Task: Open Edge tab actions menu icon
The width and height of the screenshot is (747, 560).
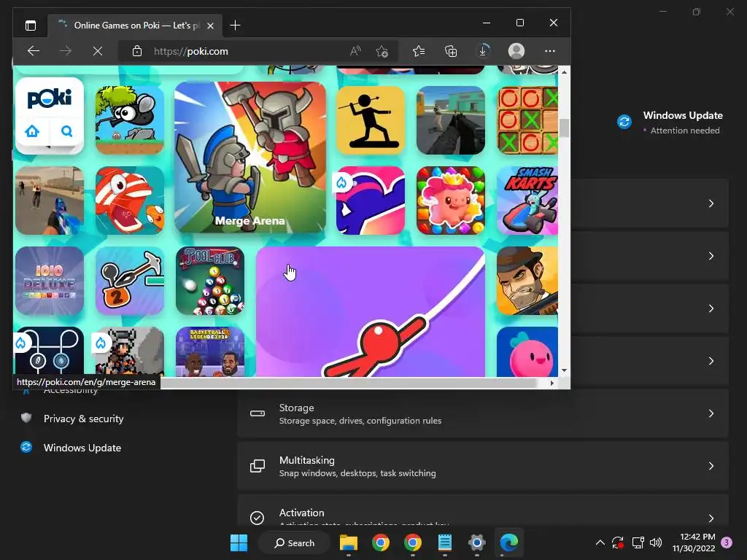Action: 31,26
